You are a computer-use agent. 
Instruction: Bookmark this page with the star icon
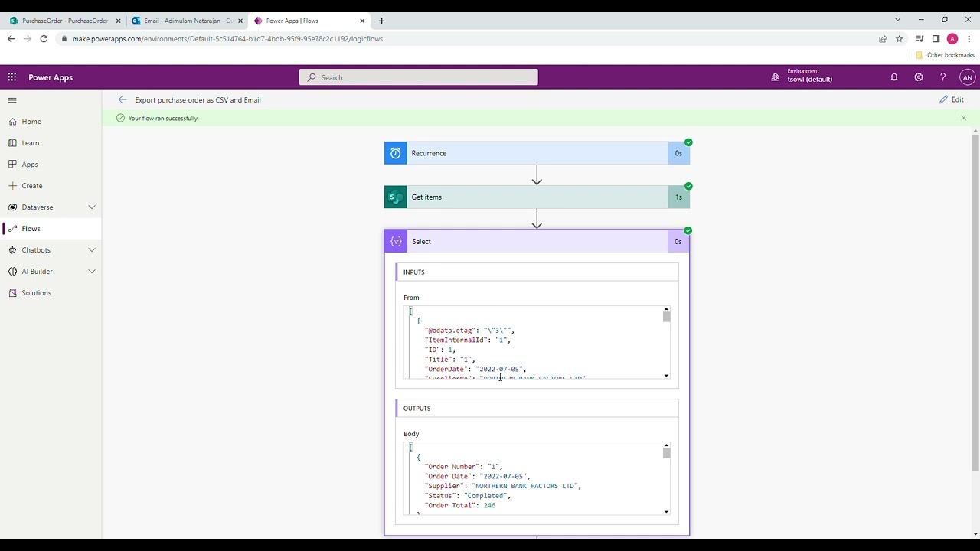click(x=900, y=39)
